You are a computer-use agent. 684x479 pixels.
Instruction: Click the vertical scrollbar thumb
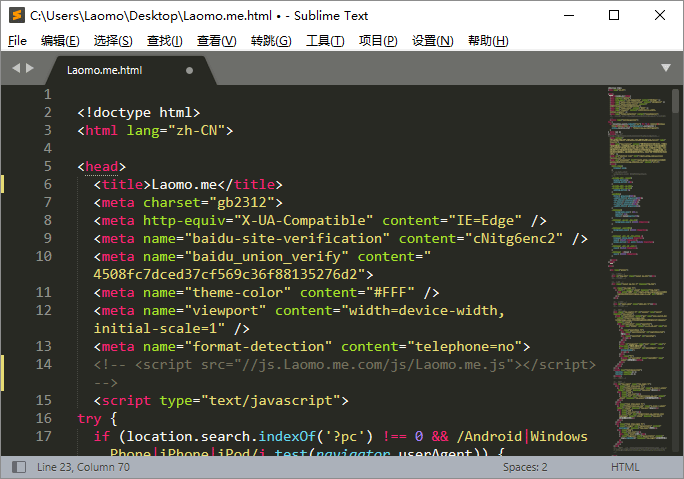tap(676, 101)
